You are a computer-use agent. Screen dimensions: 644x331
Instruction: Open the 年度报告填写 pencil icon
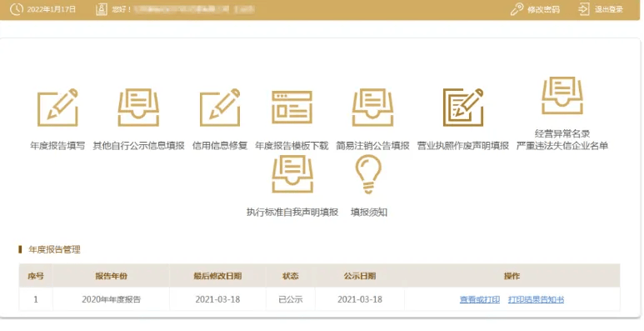pyautogui.click(x=57, y=108)
